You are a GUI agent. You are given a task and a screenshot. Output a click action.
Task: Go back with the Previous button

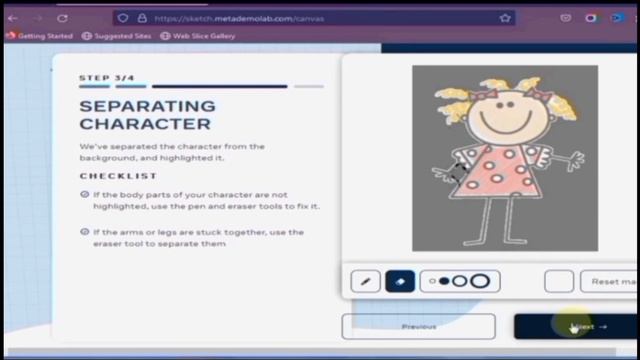419,327
